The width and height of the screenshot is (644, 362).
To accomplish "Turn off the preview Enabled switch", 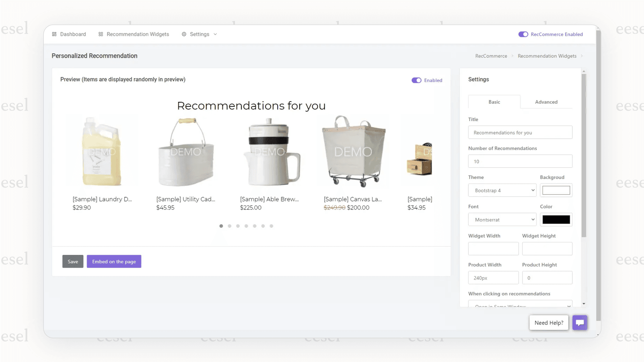I will point(416,80).
